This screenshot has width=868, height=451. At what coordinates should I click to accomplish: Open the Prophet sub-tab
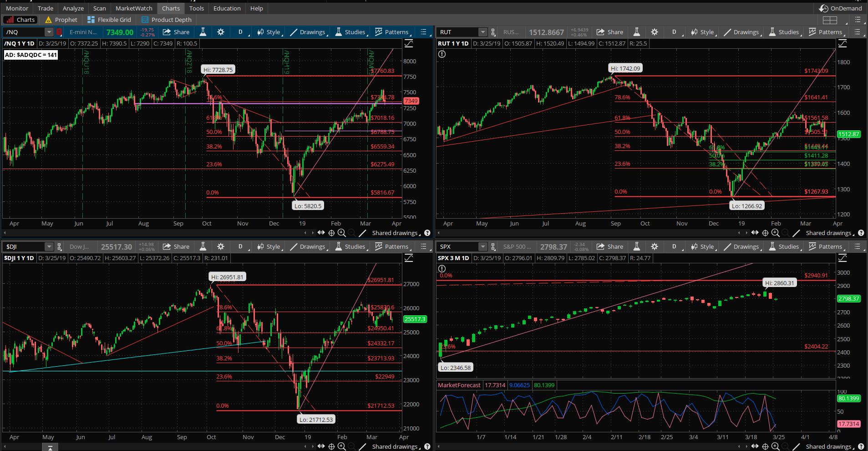tap(61, 20)
